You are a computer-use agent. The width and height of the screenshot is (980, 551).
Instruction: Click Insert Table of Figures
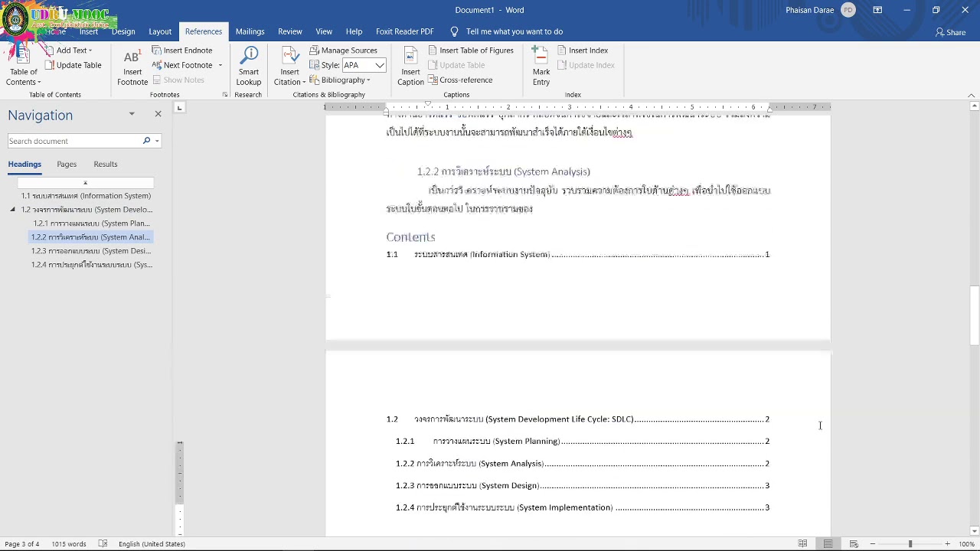pos(471,51)
